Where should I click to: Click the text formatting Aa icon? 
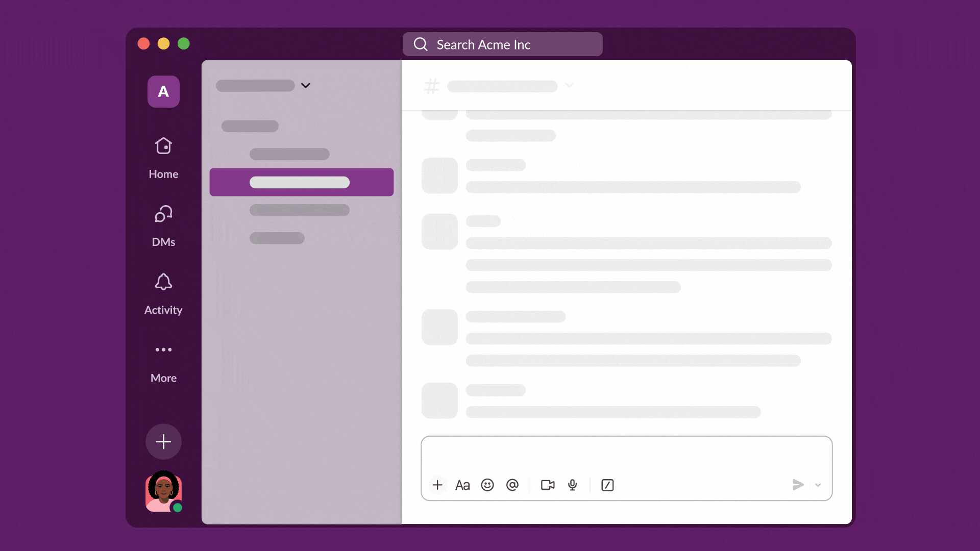462,485
